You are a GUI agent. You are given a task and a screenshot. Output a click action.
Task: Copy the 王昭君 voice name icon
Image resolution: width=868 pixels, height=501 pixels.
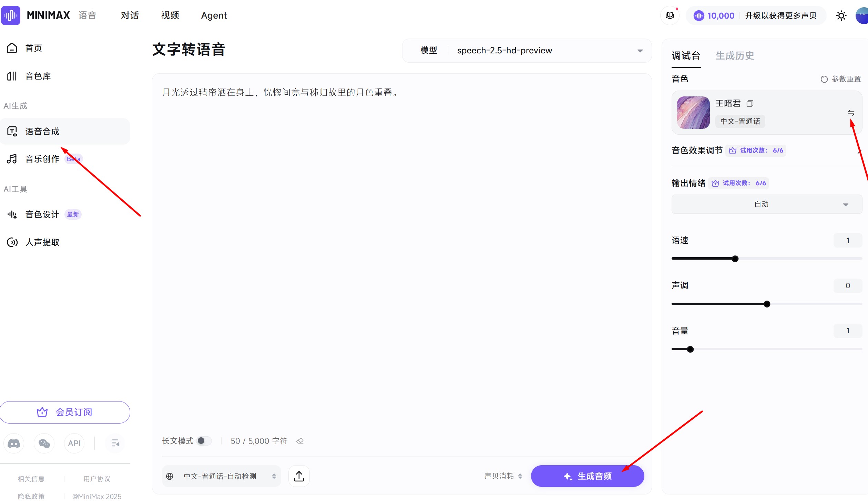750,103
